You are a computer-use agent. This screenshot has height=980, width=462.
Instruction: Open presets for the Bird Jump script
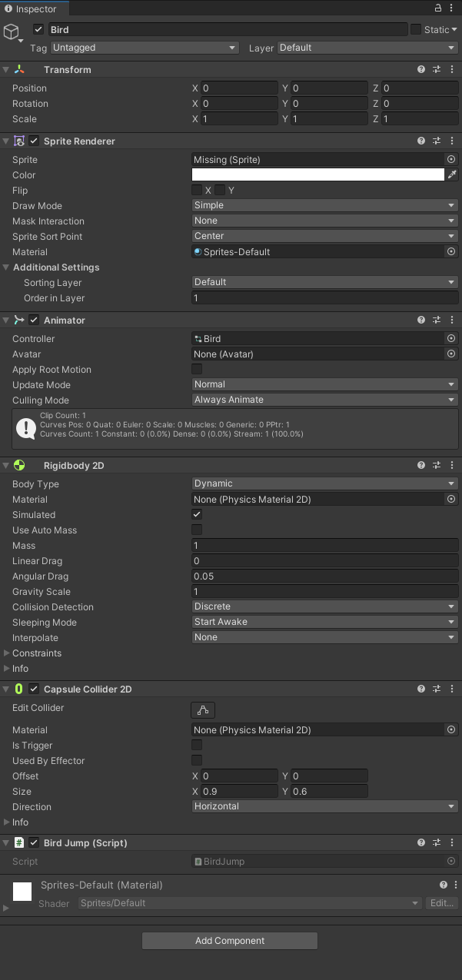click(x=437, y=842)
